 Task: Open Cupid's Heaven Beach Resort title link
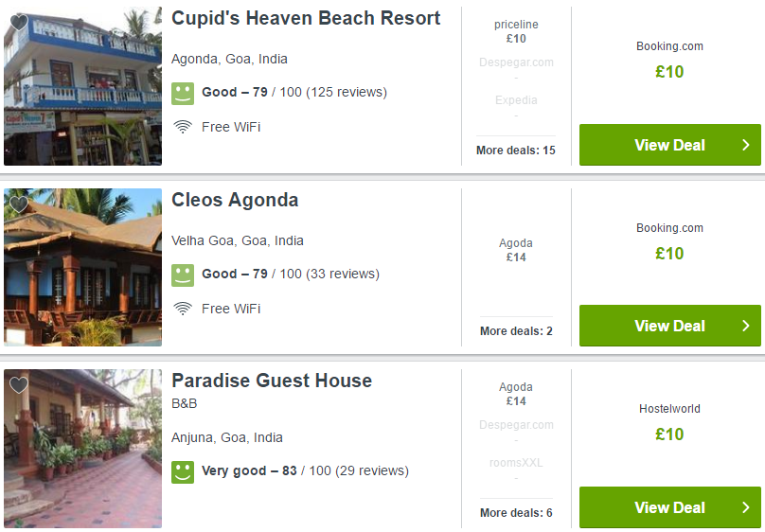click(306, 19)
